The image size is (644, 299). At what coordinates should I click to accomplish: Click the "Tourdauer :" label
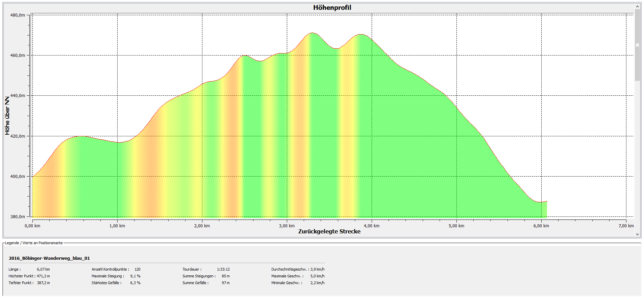click(x=192, y=270)
